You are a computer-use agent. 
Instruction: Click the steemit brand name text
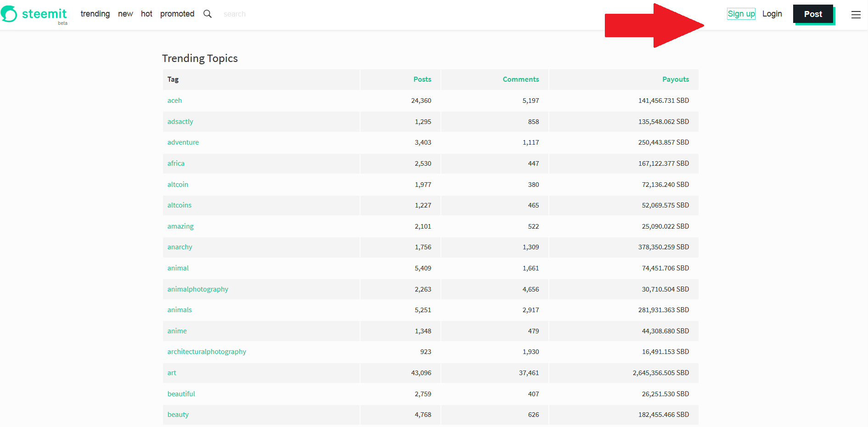pyautogui.click(x=44, y=14)
